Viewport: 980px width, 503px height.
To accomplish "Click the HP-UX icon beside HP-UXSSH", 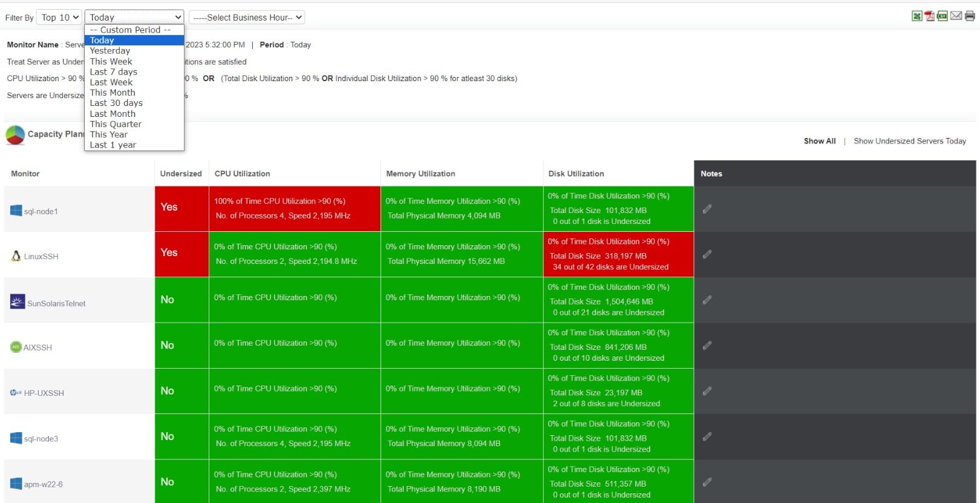I will (x=16, y=393).
